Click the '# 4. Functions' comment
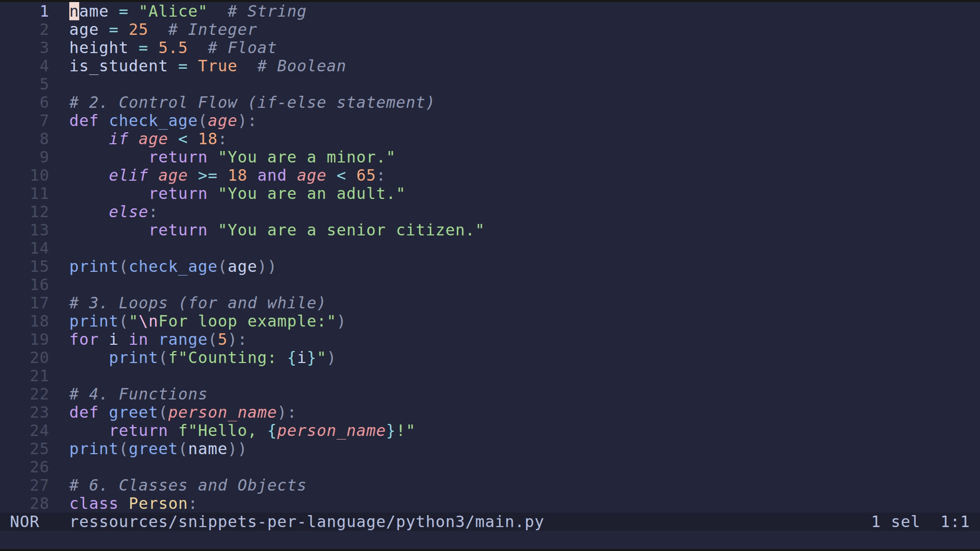The image size is (980, 551). pyautogui.click(x=138, y=393)
